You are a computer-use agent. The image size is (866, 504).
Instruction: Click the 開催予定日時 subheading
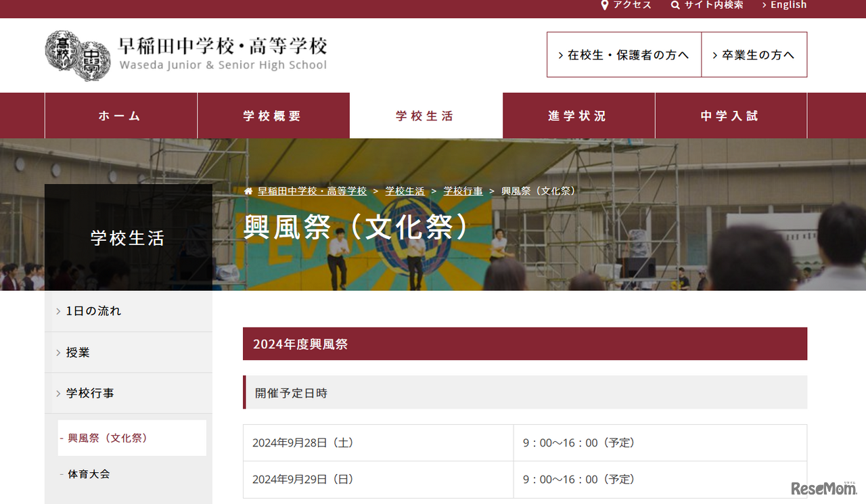(x=525, y=392)
